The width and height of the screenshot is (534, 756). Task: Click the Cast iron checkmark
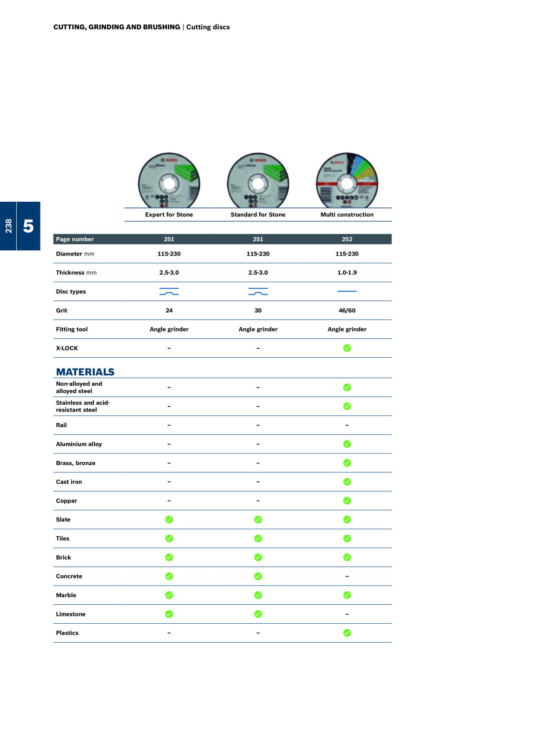click(347, 482)
